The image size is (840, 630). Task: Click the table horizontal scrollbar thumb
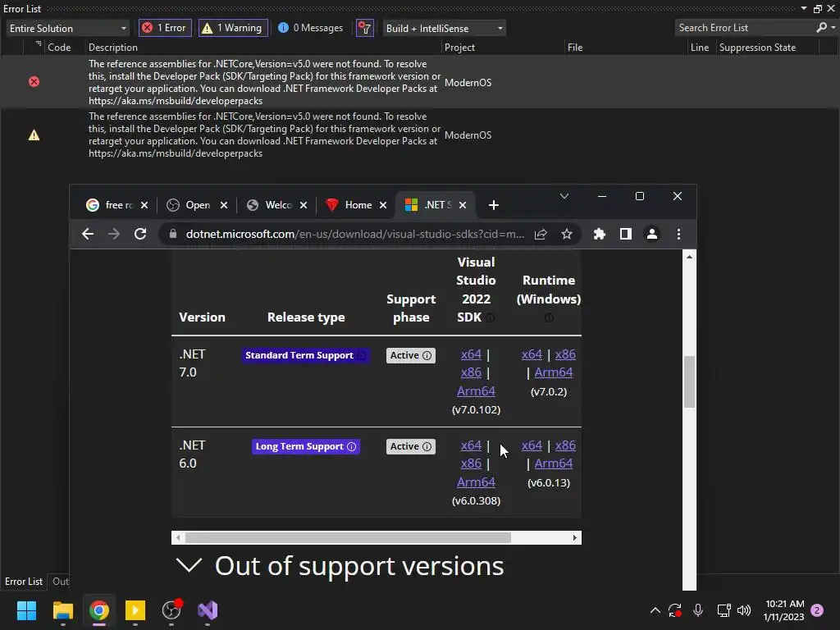[x=348, y=538]
